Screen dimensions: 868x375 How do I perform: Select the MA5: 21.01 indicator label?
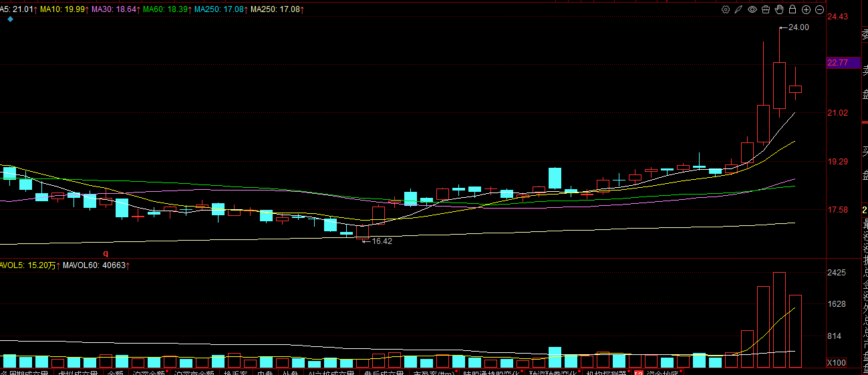(x=17, y=9)
